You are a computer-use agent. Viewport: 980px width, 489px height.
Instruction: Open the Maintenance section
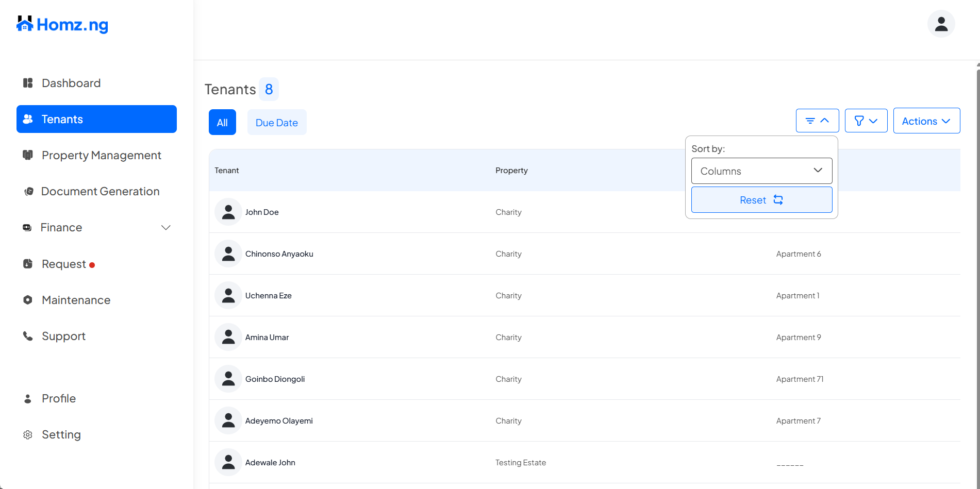pos(96,300)
